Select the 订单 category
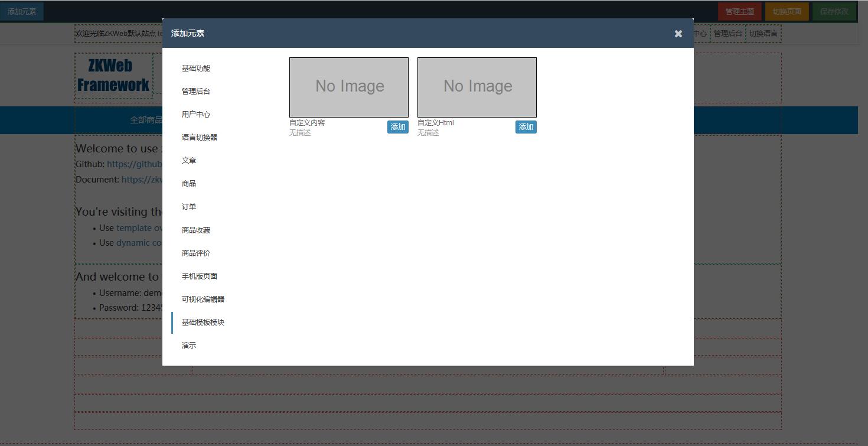 click(x=189, y=207)
